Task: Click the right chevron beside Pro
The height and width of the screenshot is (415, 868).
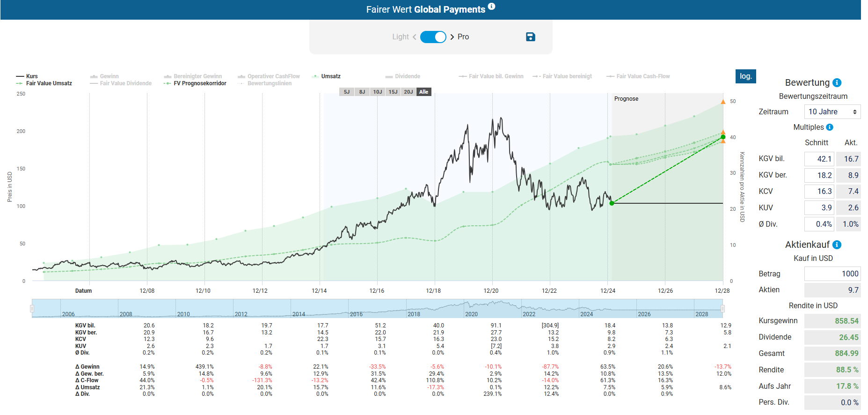Action: (x=452, y=37)
